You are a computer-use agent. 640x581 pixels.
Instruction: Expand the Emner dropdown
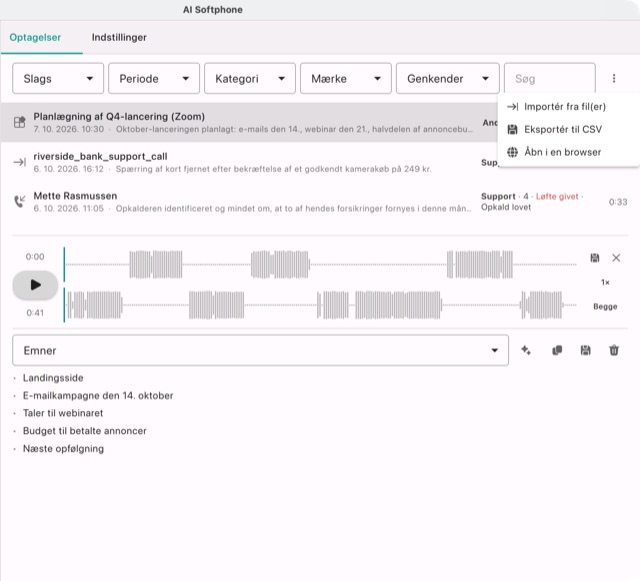pos(260,350)
